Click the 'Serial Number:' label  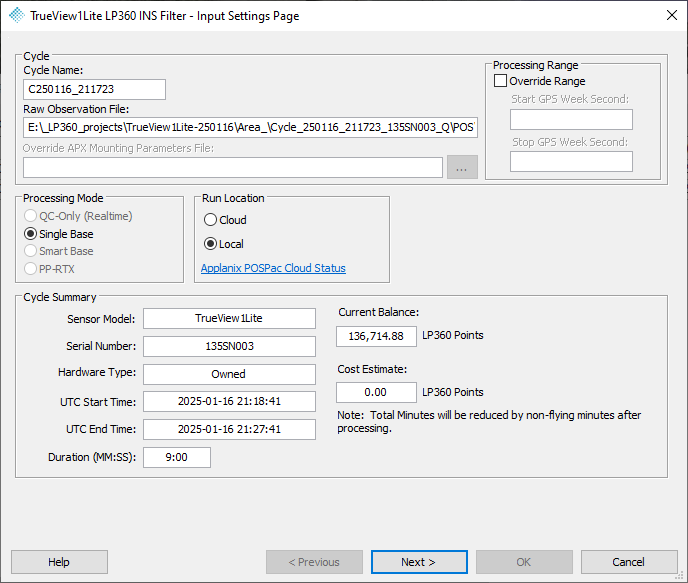point(101,346)
